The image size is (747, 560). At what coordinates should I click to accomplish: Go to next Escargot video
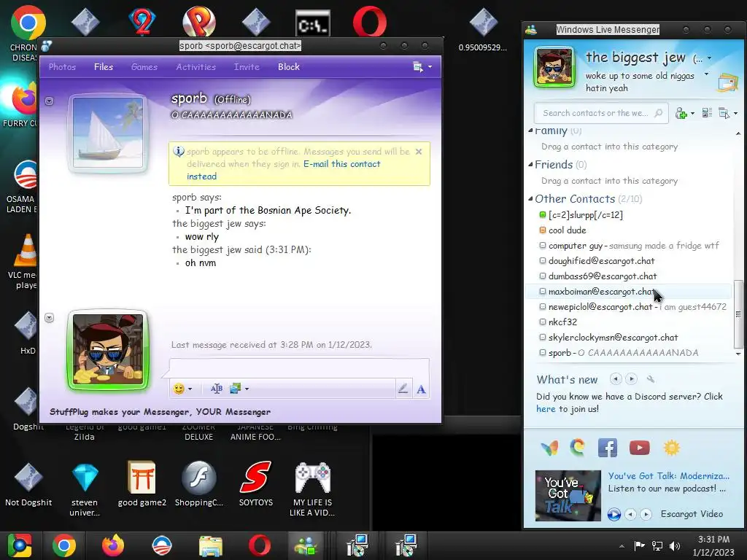coord(646,514)
